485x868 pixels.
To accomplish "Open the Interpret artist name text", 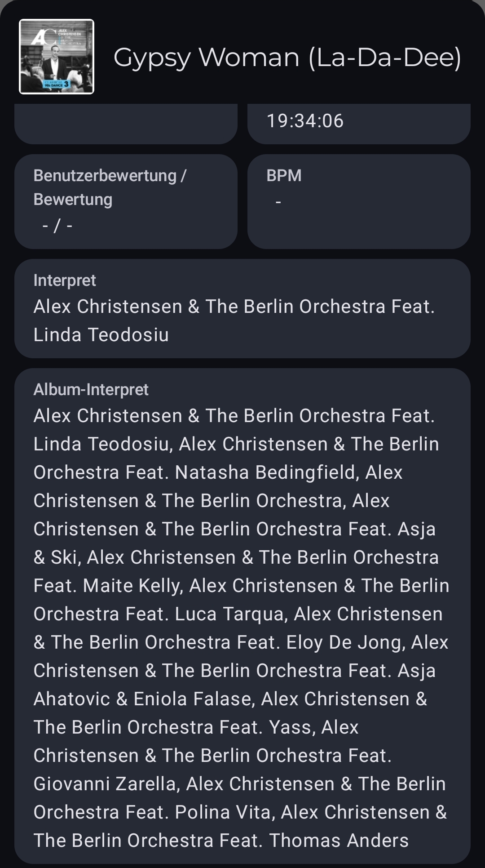I will tap(234, 320).
